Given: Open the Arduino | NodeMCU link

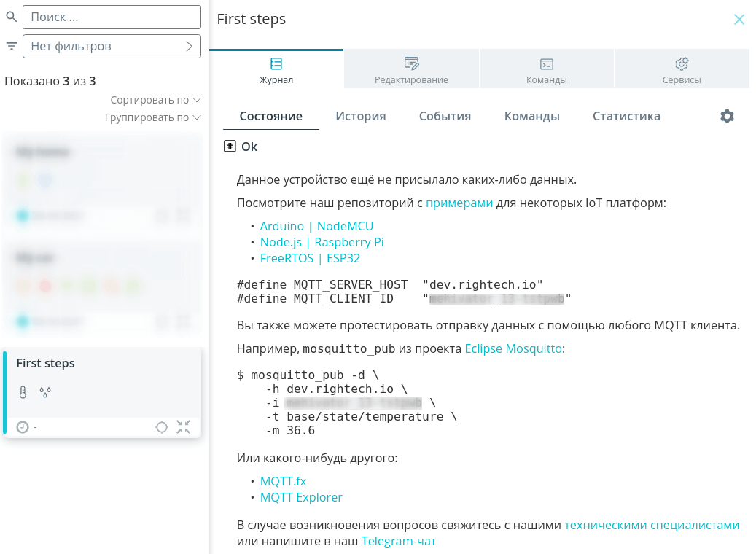Looking at the screenshot, I should click(316, 226).
